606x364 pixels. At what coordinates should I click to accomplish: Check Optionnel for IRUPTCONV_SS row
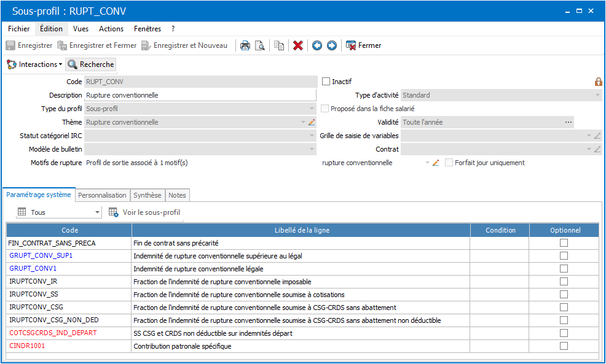(x=564, y=295)
